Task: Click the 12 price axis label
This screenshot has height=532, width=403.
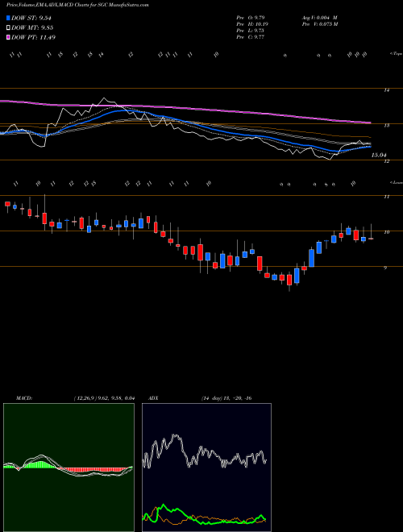Action: coord(386,161)
